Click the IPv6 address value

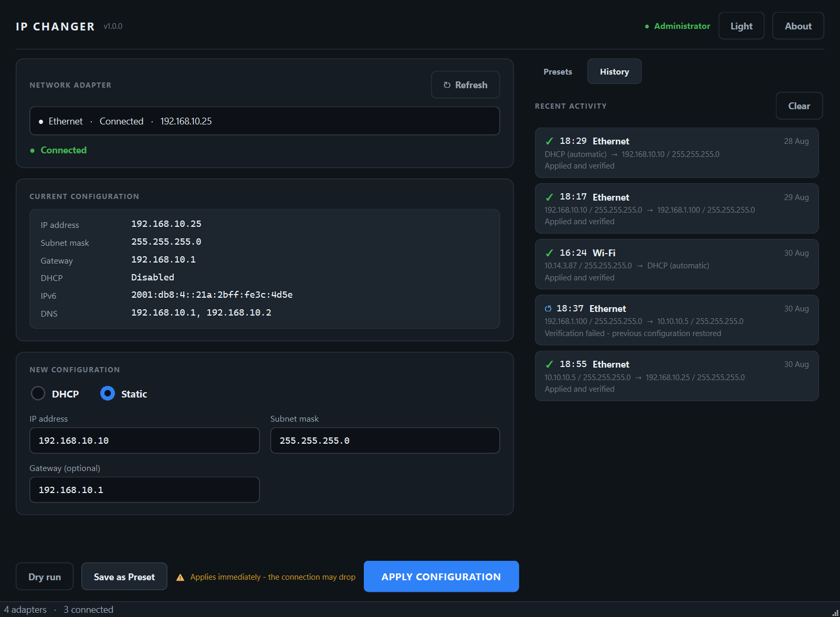click(212, 295)
